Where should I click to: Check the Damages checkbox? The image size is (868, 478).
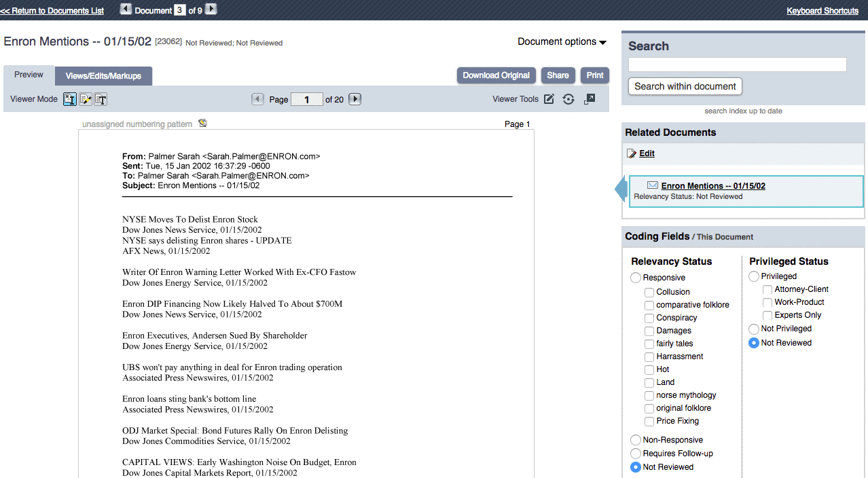coord(649,331)
